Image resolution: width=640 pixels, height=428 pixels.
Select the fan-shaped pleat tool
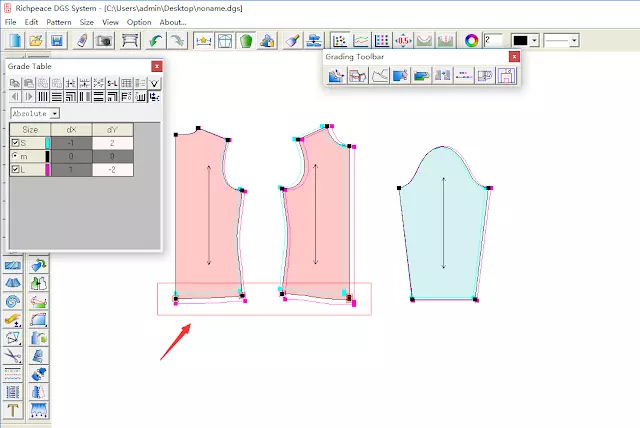coord(13,284)
